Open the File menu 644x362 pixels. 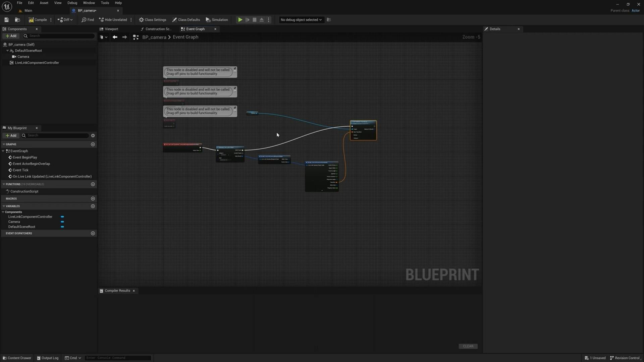coord(19,3)
